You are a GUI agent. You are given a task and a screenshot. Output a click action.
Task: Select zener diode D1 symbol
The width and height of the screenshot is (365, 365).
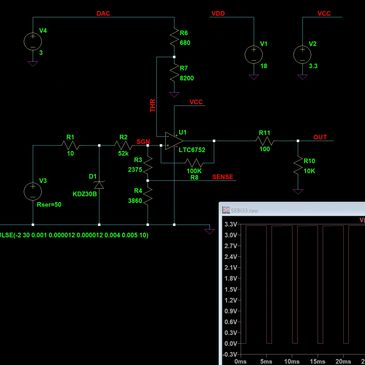[x=99, y=184]
